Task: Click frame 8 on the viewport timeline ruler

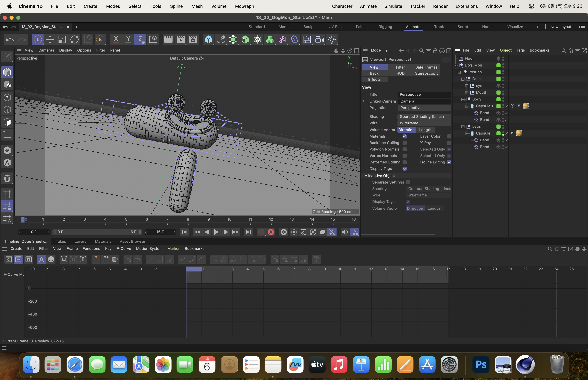Action: click(x=188, y=220)
